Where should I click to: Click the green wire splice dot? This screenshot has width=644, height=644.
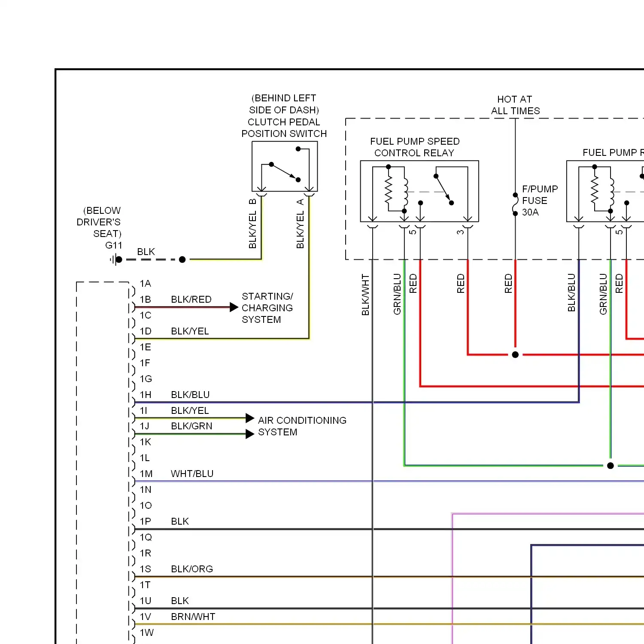click(611, 465)
